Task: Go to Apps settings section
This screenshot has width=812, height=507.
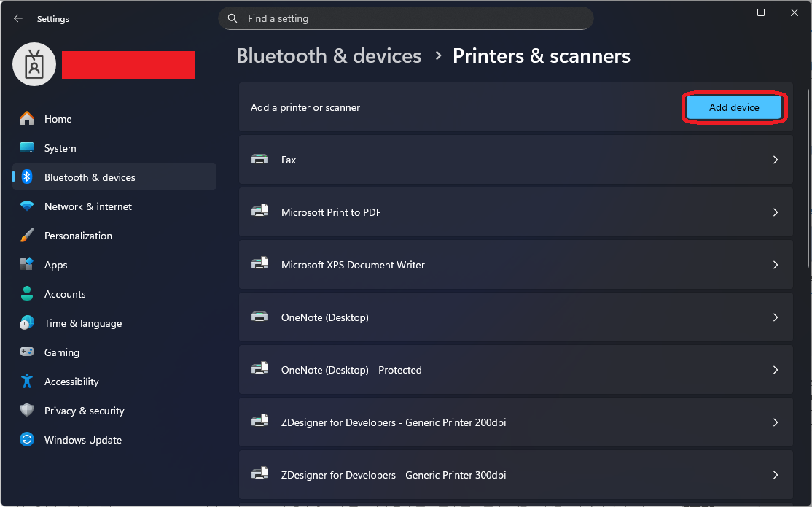Action: coord(55,265)
